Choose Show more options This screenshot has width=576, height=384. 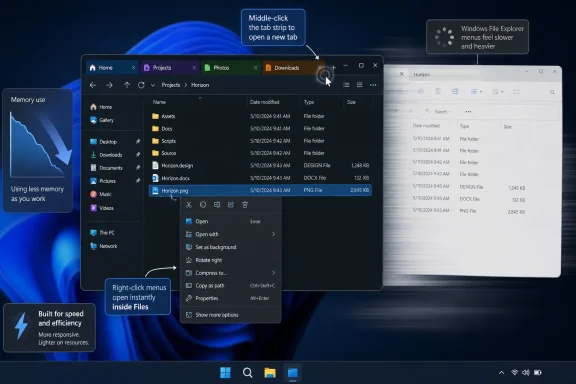tap(231, 315)
